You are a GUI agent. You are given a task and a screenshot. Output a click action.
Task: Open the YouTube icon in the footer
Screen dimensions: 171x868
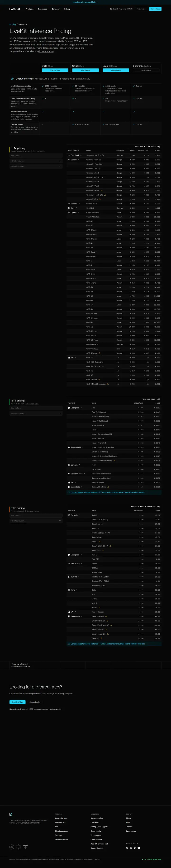(x=139, y=848)
